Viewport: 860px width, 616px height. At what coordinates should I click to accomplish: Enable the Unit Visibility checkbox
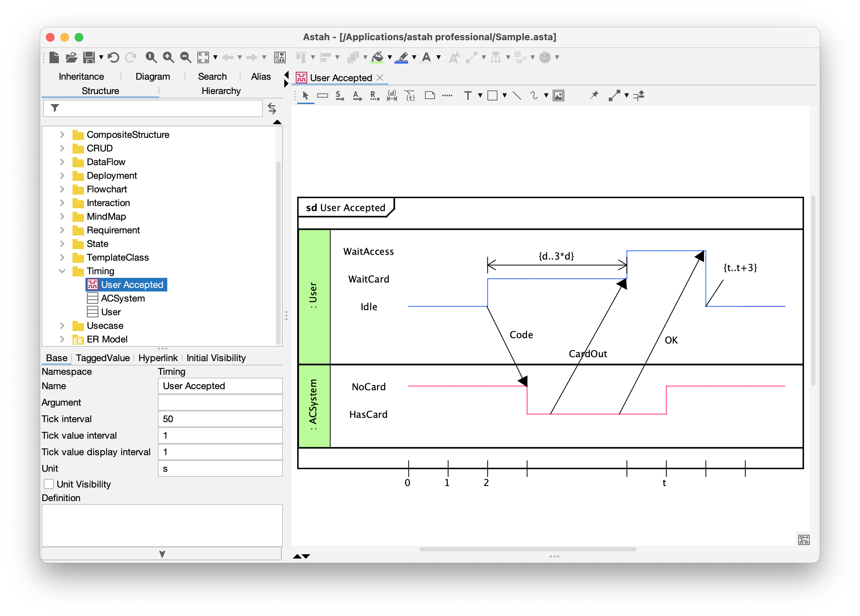pyautogui.click(x=49, y=484)
